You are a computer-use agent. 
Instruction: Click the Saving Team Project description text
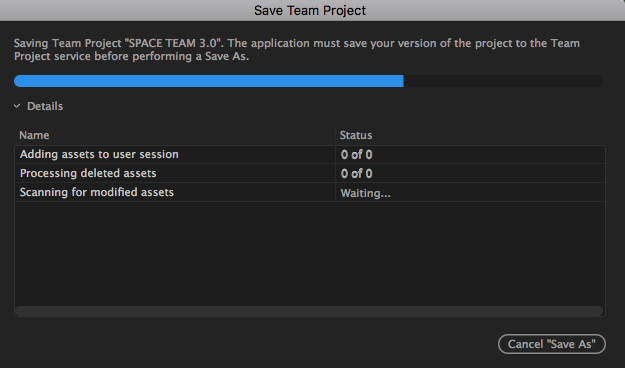297,49
